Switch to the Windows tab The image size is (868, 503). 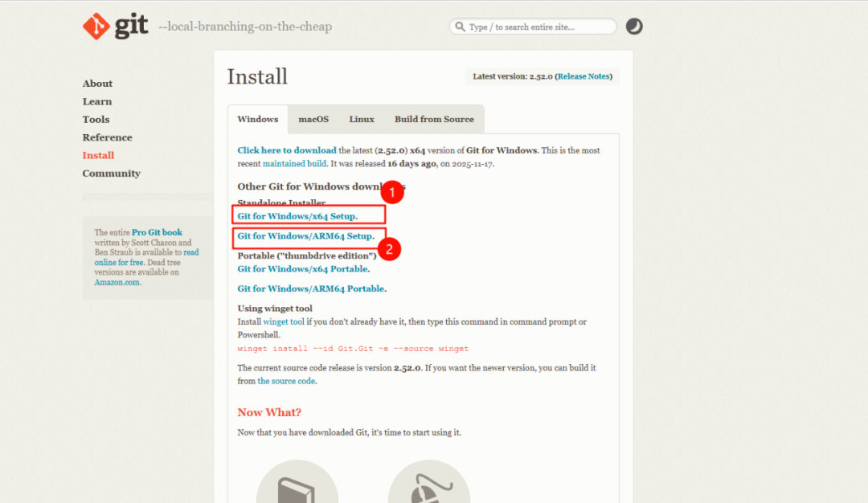(258, 119)
